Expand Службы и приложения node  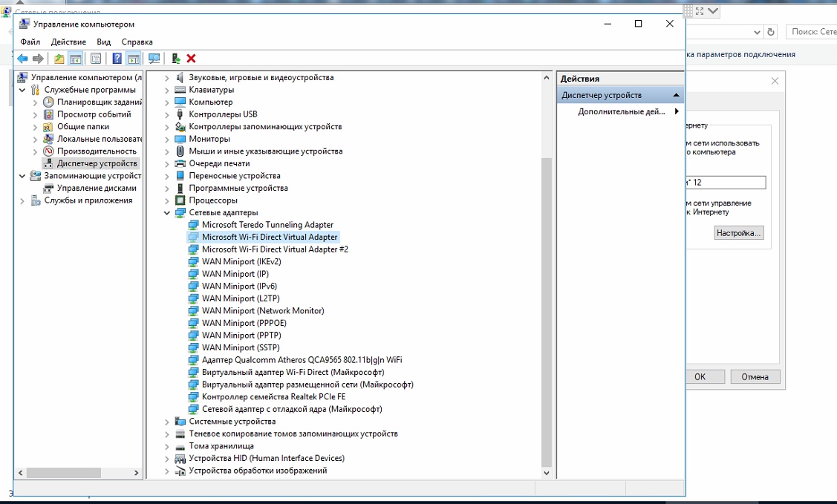point(22,200)
